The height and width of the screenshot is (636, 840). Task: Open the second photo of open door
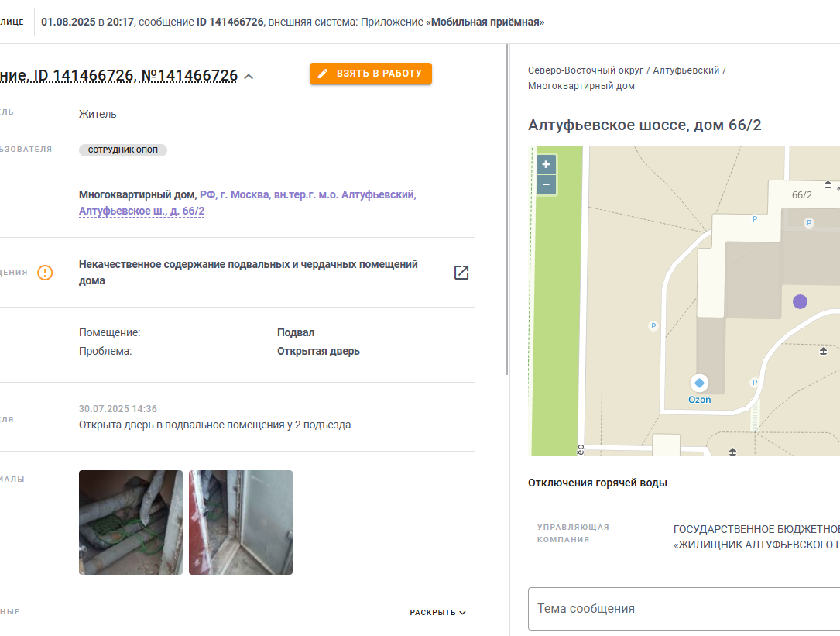(241, 522)
